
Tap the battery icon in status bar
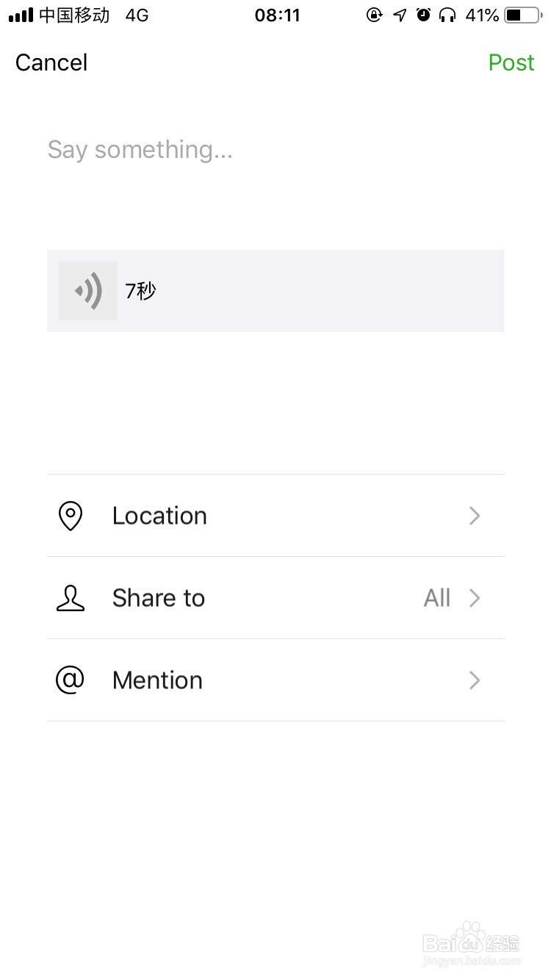click(x=522, y=15)
